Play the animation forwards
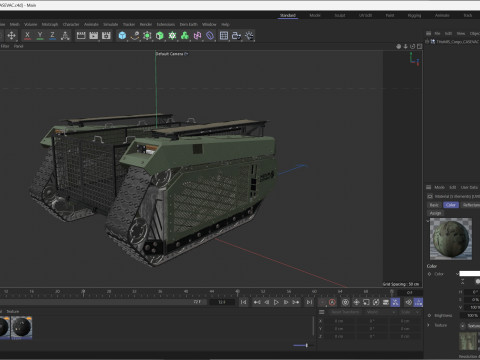The image size is (480, 360). [276, 302]
